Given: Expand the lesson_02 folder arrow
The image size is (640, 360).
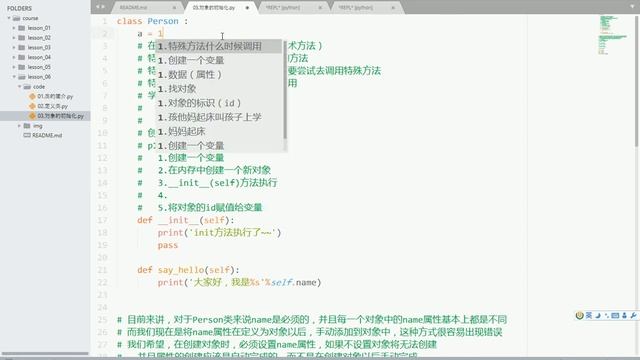Looking at the screenshot, I should pyautogui.click(x=14, y=38).
